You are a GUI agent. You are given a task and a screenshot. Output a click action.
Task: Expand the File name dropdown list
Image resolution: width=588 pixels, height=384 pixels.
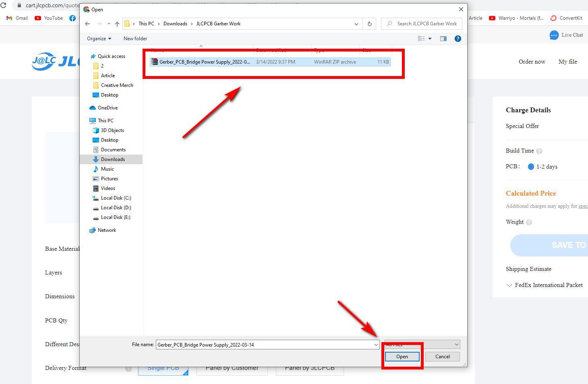376,345
